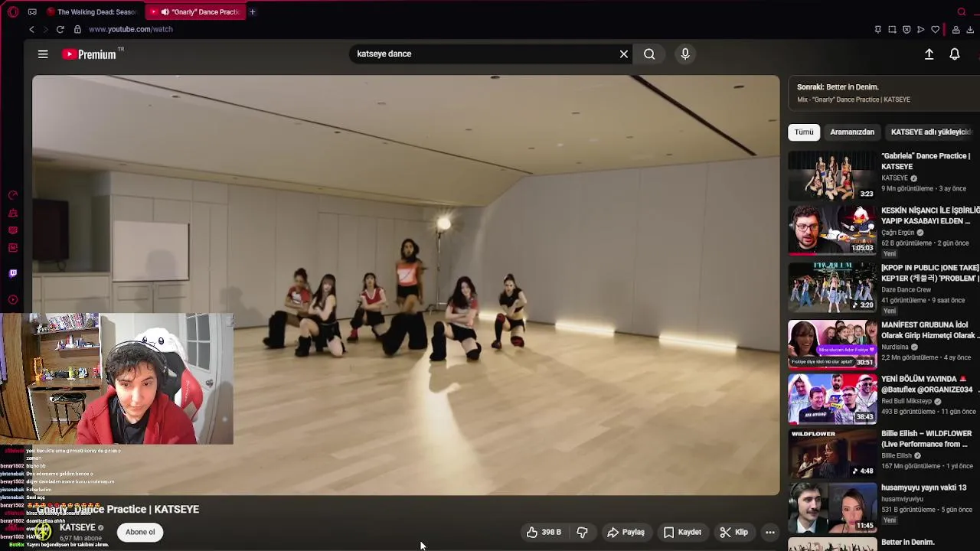
Task: Dislike the video
Action: click(x=583, y=532)
